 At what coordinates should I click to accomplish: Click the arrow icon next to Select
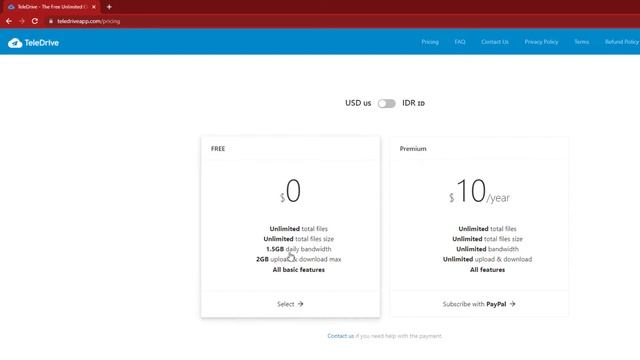(x=300, y=304)
